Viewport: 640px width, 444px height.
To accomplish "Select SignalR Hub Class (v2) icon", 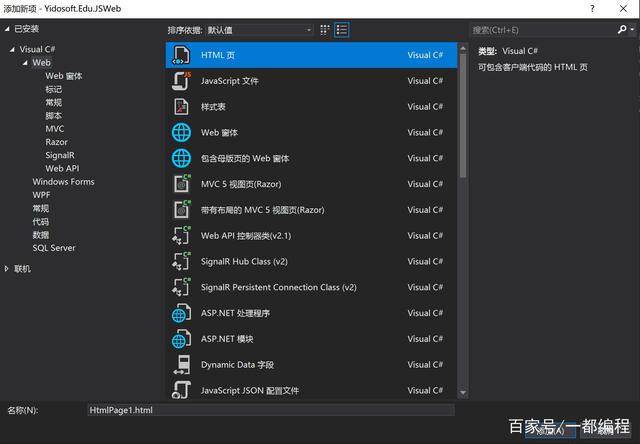I will tap(181, 261).
